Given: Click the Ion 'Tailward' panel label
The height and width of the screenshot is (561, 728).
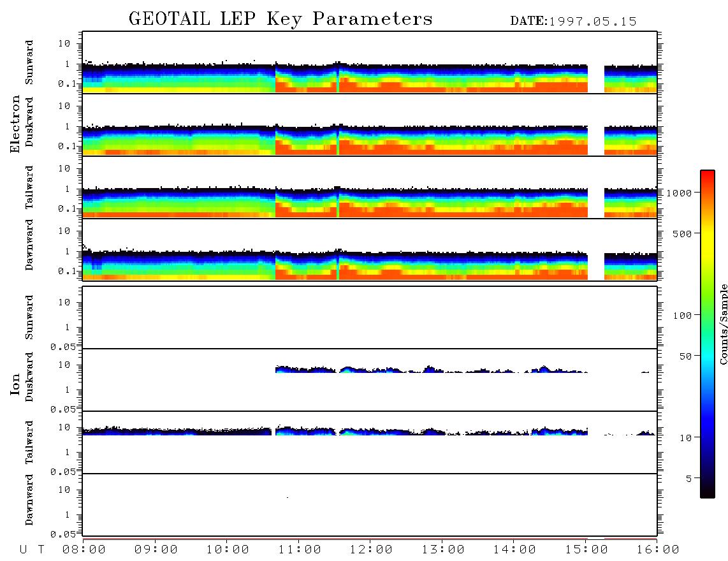Looking at the screenshot, I should [29, 442].
